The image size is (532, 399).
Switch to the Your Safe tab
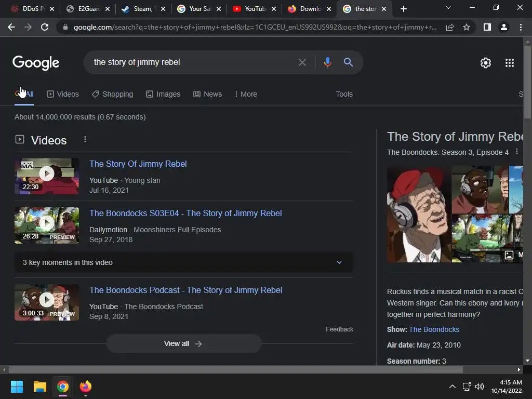(196, 9)
